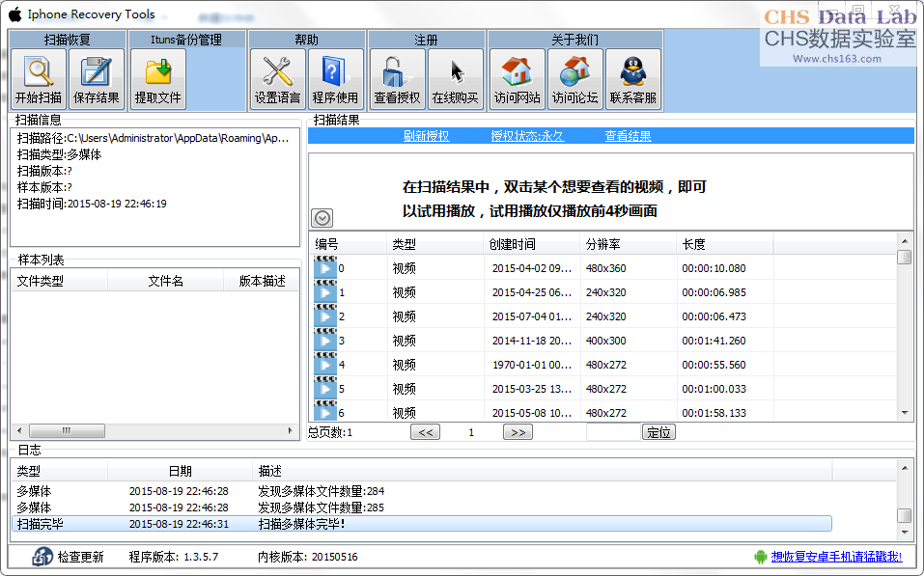Click the 版本描述 column header in sample list
924x576 pixels.
click(262, 281)
